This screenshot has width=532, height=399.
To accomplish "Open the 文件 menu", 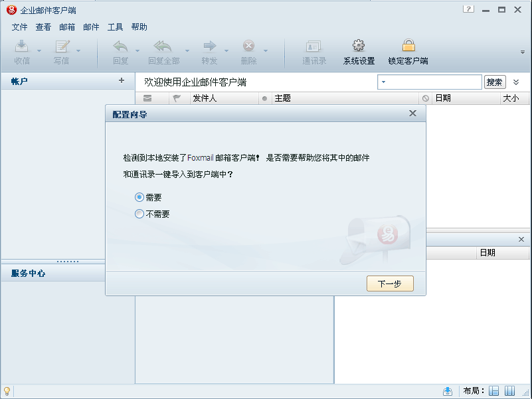I will [19, 27].
